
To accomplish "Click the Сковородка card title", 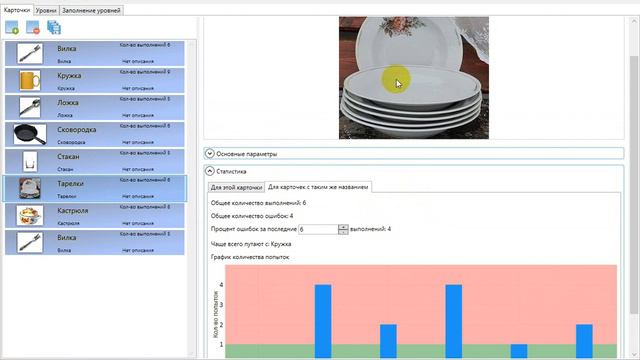I will click(76, 129).
